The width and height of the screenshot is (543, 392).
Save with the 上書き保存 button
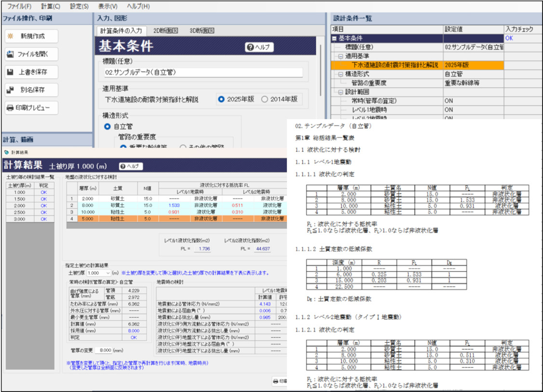click(x=31, y=72)
